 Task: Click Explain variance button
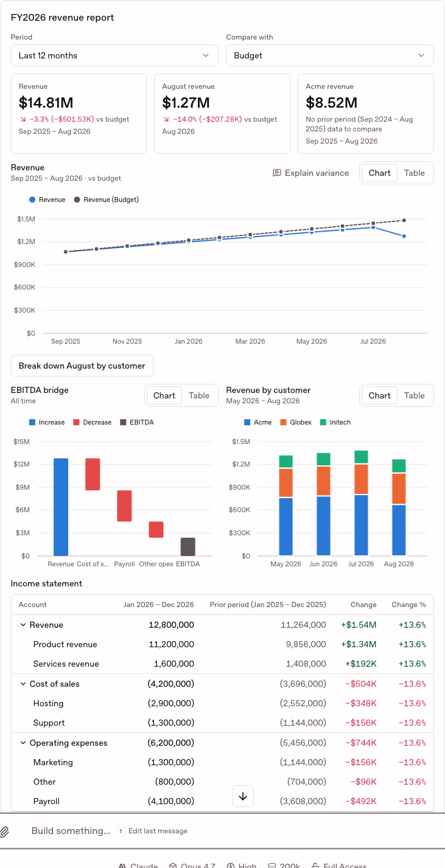(311, 173)
